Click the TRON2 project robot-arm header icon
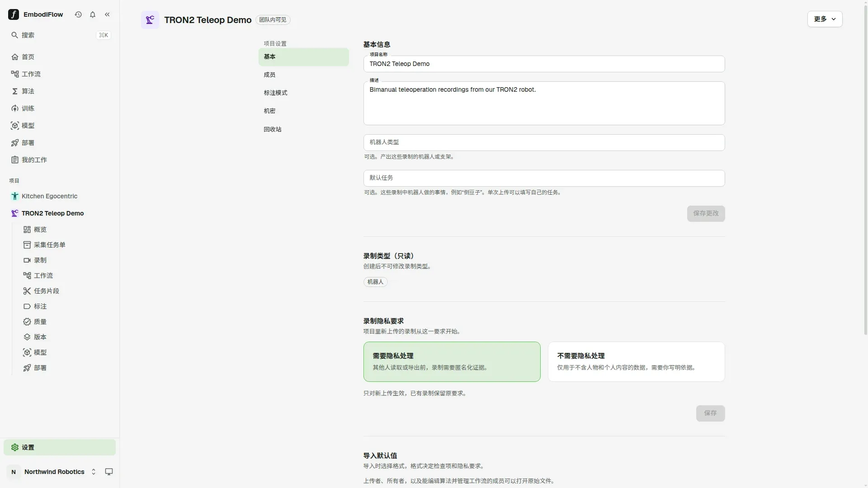This screenshot has height=488, width=868. click(150, 20)
